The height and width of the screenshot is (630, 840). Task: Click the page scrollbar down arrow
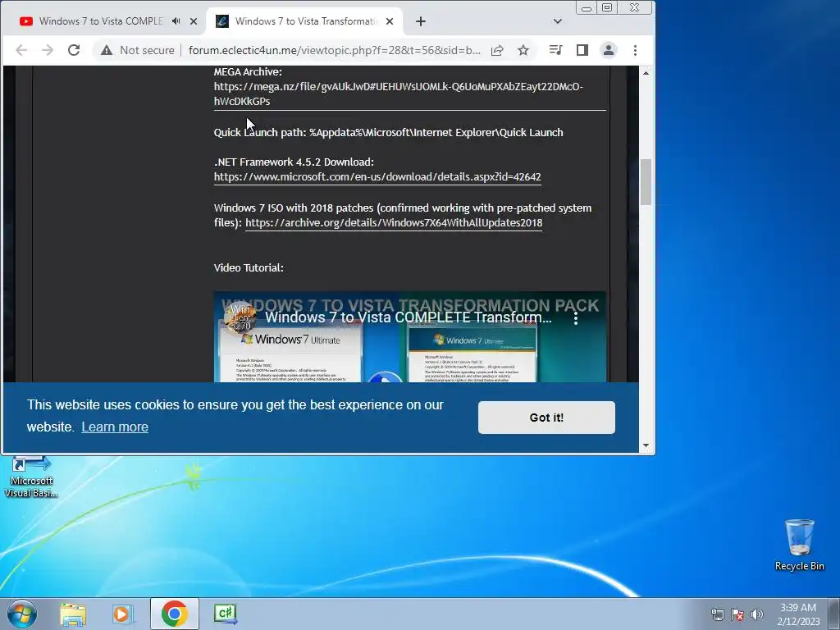tap(646, 445)
